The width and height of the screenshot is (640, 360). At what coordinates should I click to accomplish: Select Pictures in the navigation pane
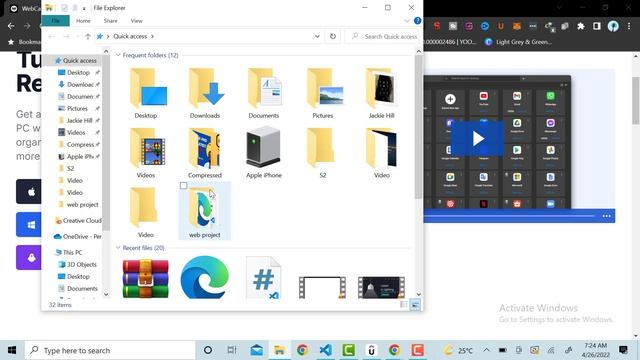coord(77,109)
